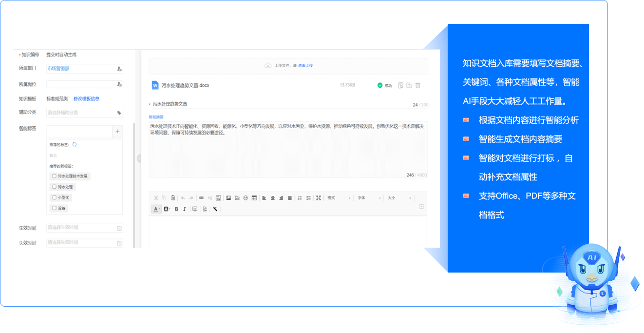Screen dimensions: 644x333
Task: Insert a table into the editor
Action: pyautogui.click(x=254, y=198)
